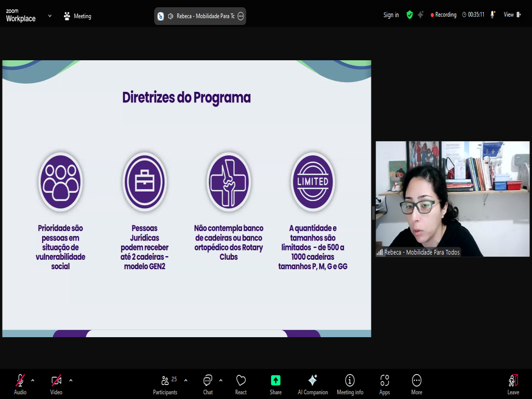This screenshot has width=532, height=399.
Task: Unmute the microphone with the Audio button
Action: [x=20, y=383]
